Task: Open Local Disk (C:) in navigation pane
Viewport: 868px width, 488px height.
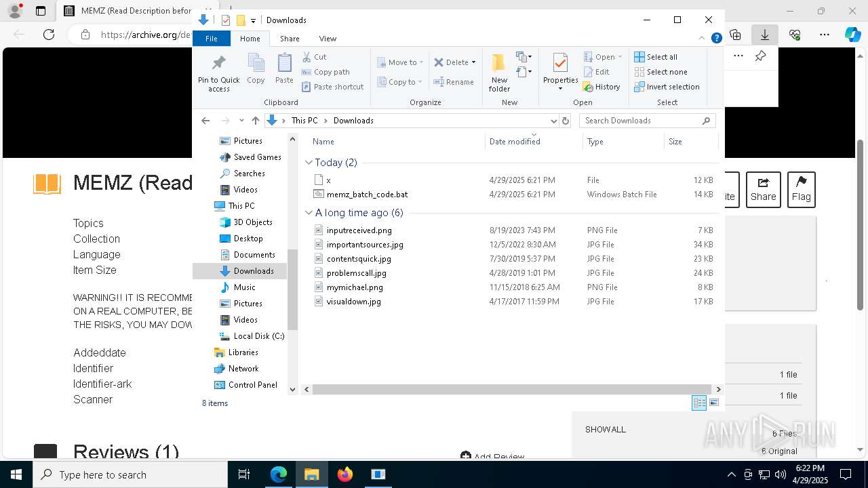Action: pyautogui.click(x=252, y=336)
